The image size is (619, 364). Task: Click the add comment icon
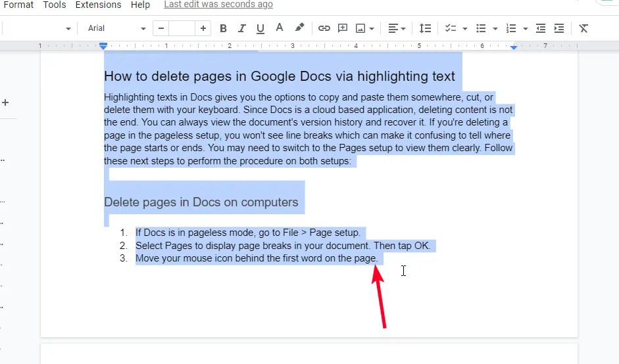click(x=343, y=28)
